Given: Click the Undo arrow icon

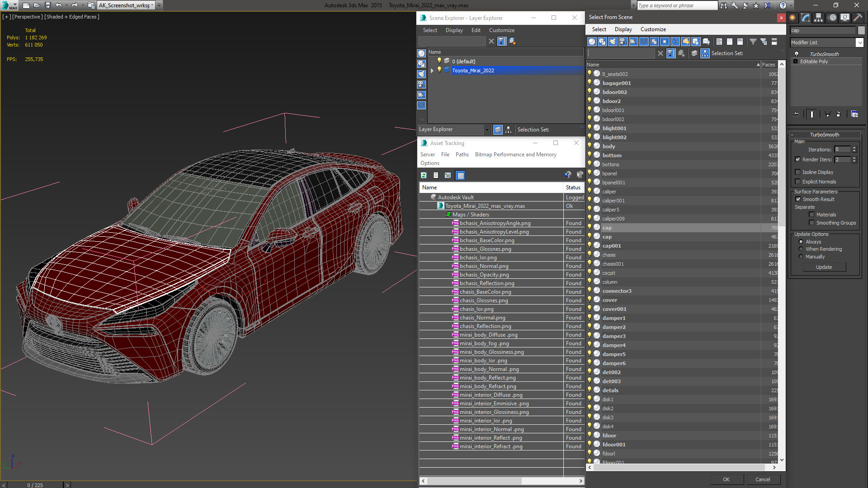Looking at the screenshot, I should [x=58, y=5].
